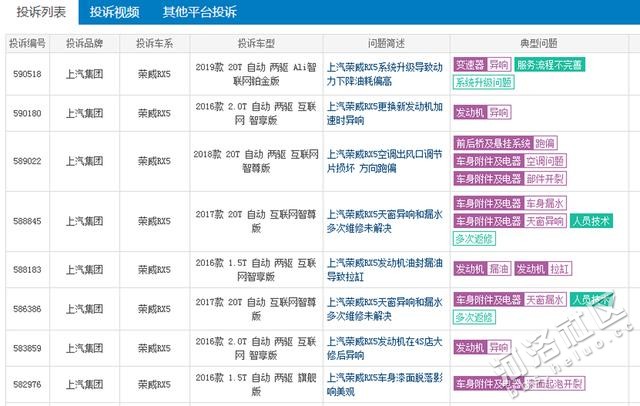This screenshot has width=640, height=406.
Task: Click the 车身附件及电器 车身漏水 tag
Action: point(510,203)
